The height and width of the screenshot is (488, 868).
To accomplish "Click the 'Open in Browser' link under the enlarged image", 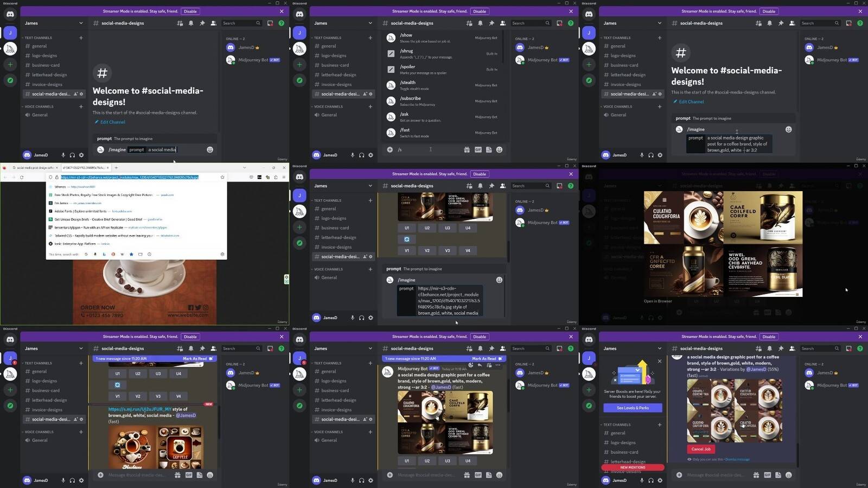I will click(658, 301).
